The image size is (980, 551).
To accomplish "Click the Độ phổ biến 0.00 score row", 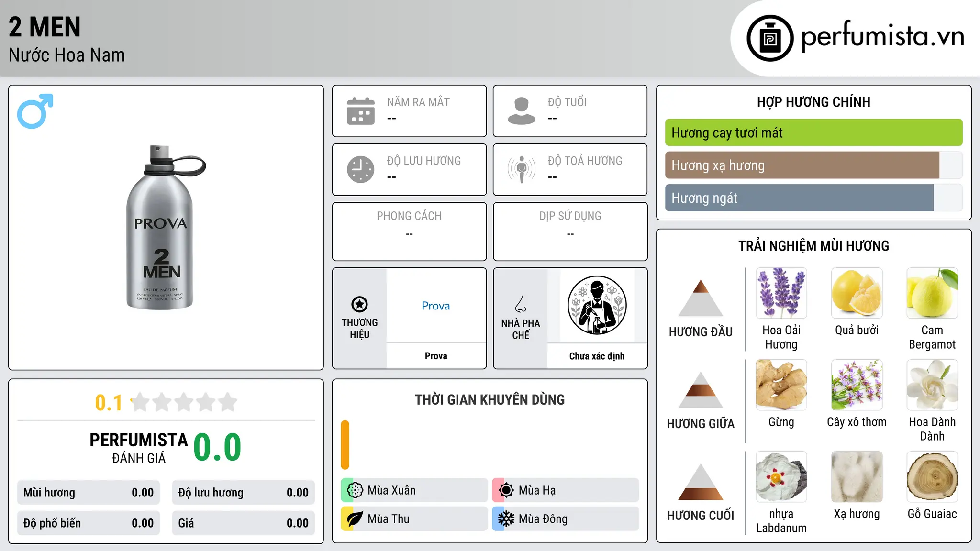I will click(89, 523).
